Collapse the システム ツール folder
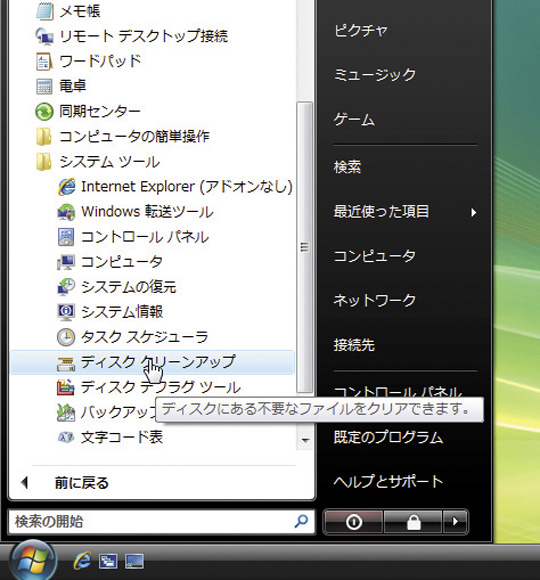 44,162
